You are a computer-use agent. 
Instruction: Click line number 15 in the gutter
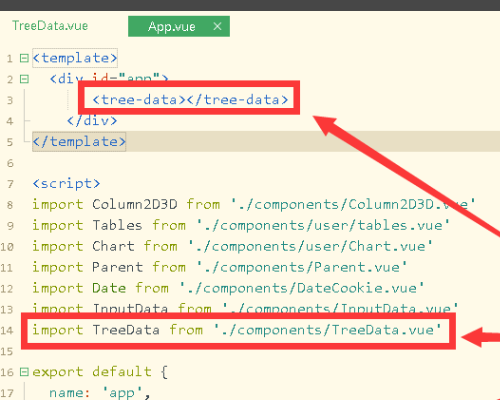coord(7,351)
